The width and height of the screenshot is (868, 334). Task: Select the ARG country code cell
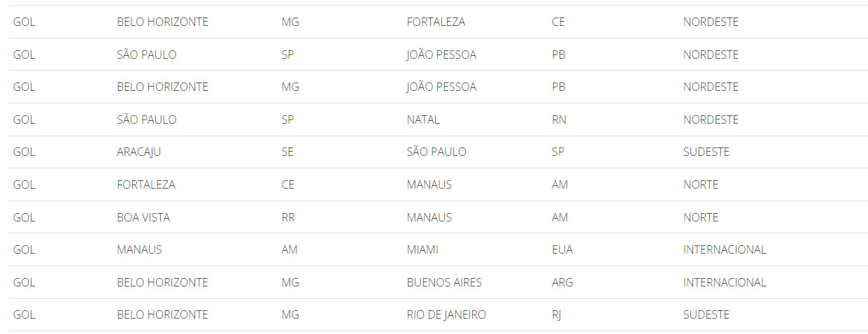(562, 282)
